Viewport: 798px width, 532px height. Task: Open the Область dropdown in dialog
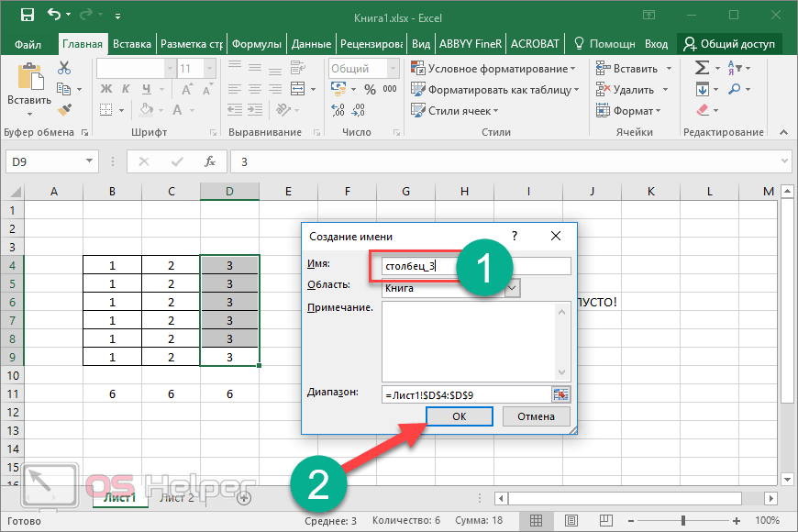click(x=512, y=288)
